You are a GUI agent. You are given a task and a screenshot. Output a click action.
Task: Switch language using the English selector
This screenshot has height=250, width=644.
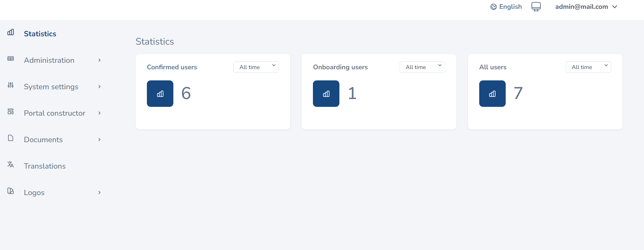[x=506, y=7]
